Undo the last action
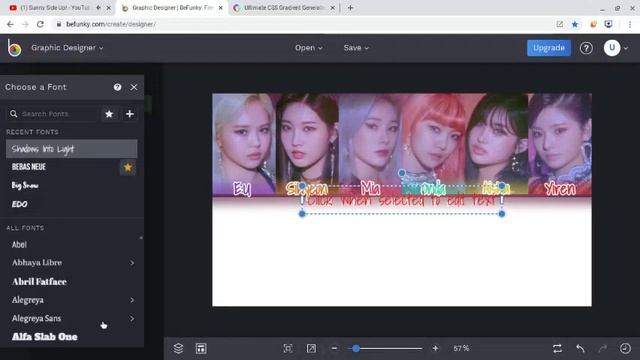640x360 pixels. 580,348
